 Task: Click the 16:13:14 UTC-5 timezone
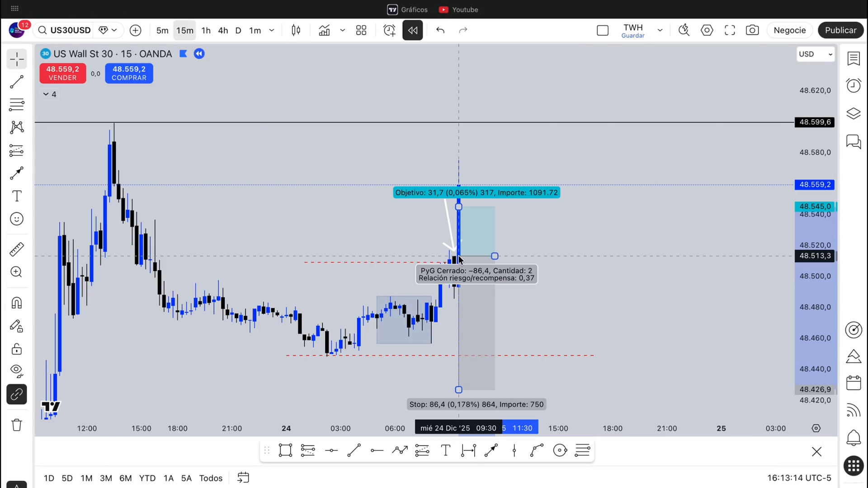pos(799,478)
